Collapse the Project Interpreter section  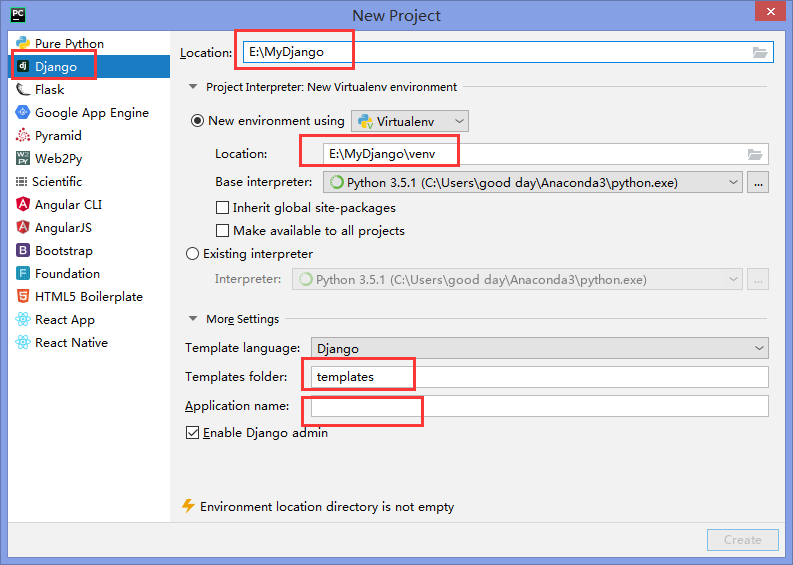coord(193,87)
